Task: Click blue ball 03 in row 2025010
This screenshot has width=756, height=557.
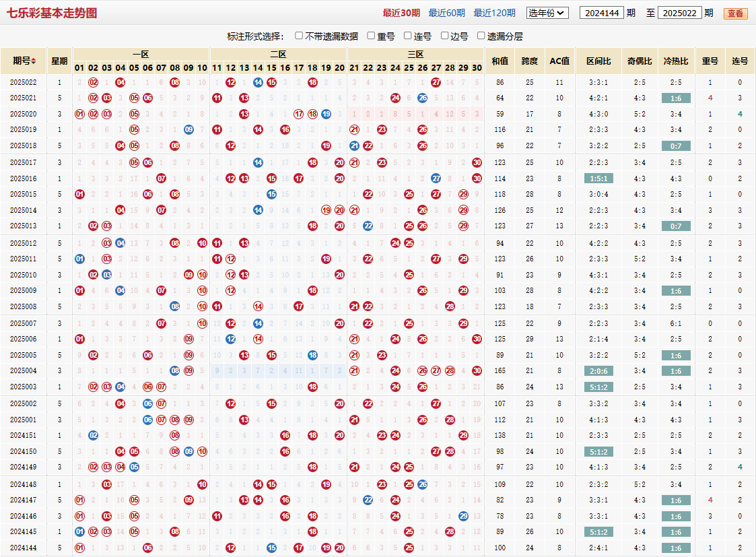Action: (106, 275)
